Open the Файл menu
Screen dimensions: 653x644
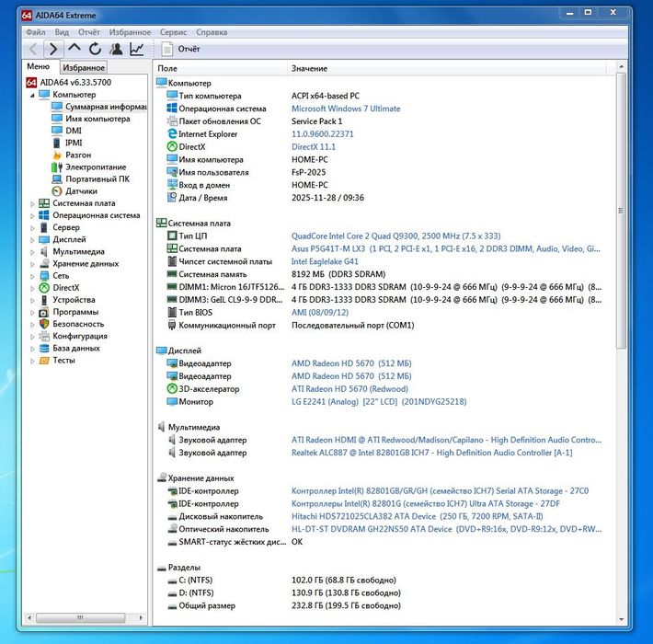pyautogui.click(x=35, y=32)
